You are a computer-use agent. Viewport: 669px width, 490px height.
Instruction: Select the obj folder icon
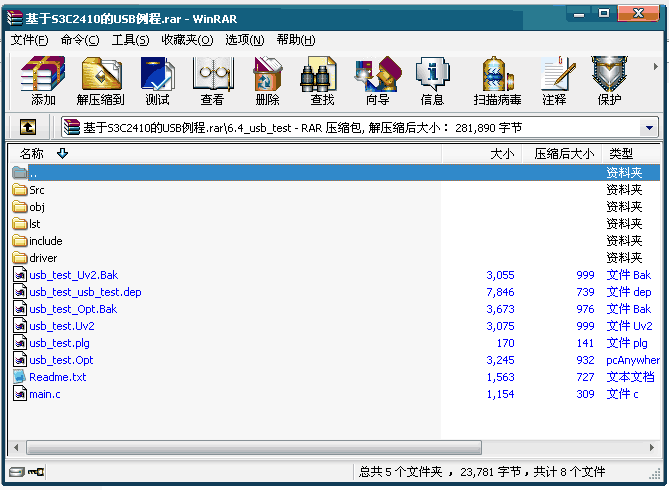click(20, 207)
